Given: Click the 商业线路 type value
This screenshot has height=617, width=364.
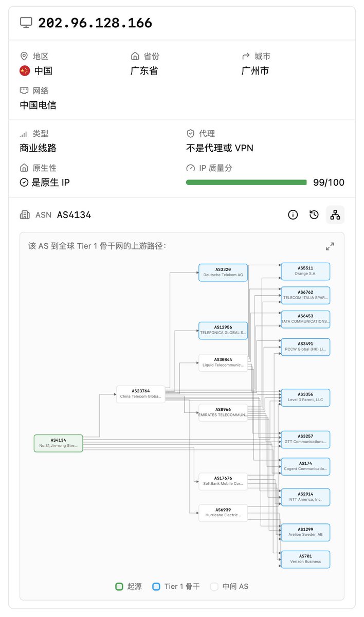Looking at the screenshot, I should click(x=38, y=148).
